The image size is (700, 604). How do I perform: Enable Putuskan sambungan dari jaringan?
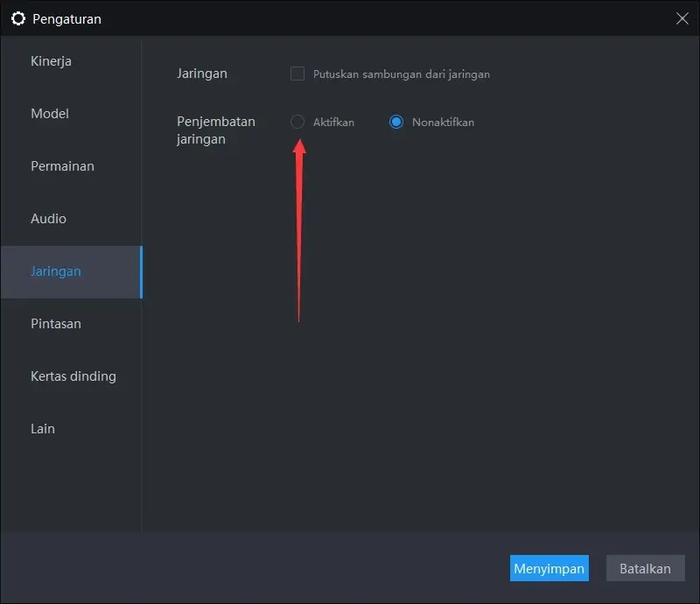point(297,74)
